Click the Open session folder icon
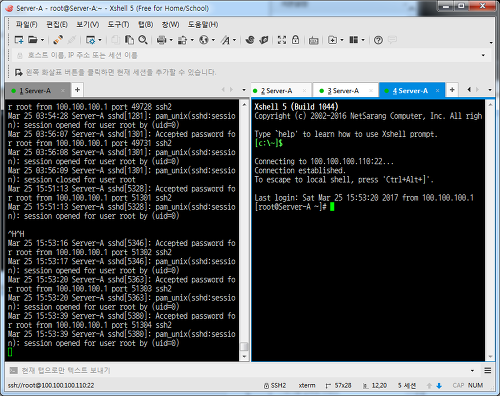Image resolution: width=500 pixels, height=396 pixels. [33, 40]
